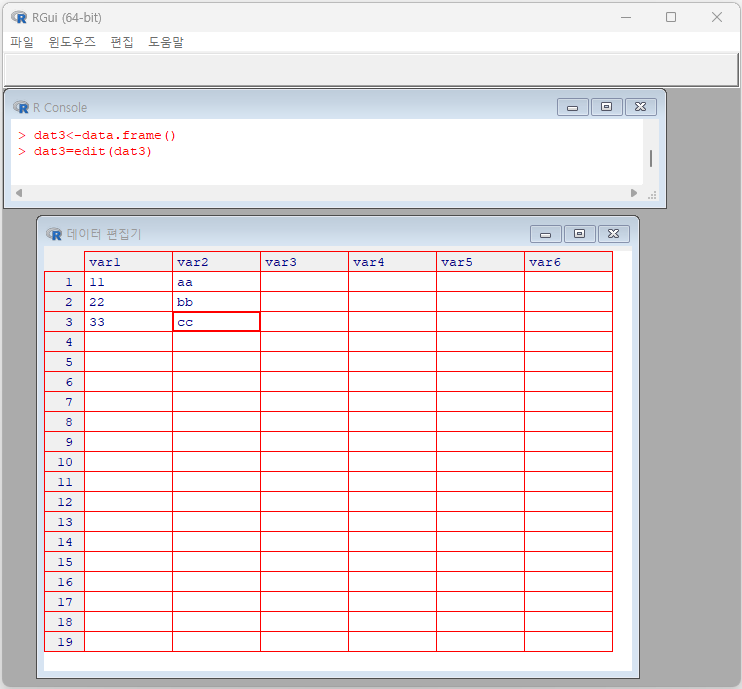The image size is (742, 689).
Task: Click R Console scroll left arrow
Action: [x=19, y=193]
